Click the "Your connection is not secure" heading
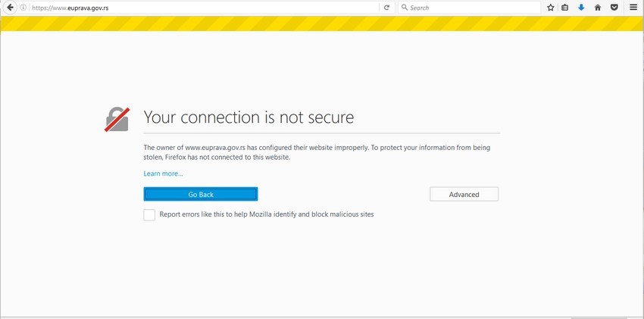 pos(249,117)
